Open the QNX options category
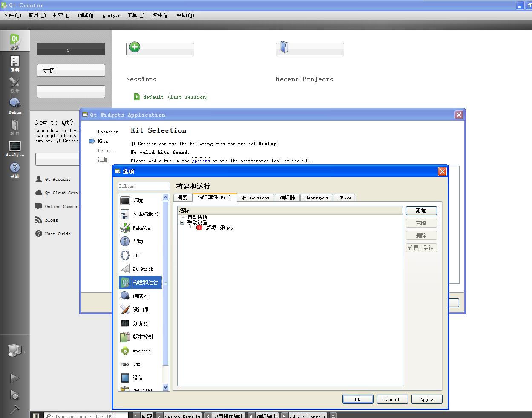Viewport: 532px width, 418px height. point(140,364)
